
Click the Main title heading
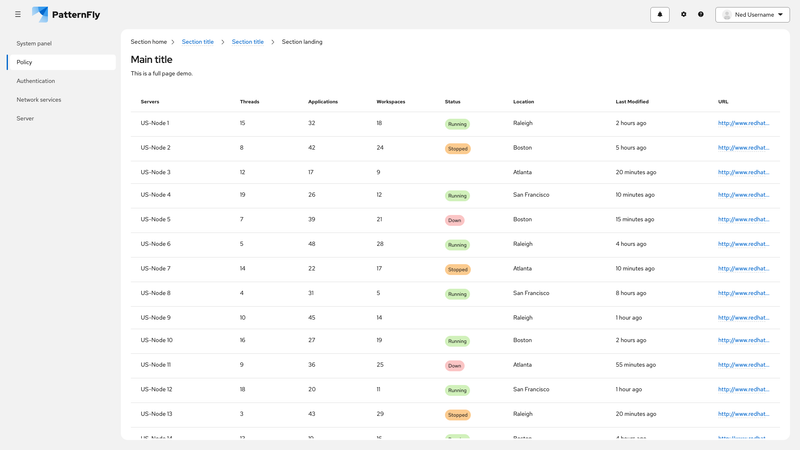coord(152,59)
